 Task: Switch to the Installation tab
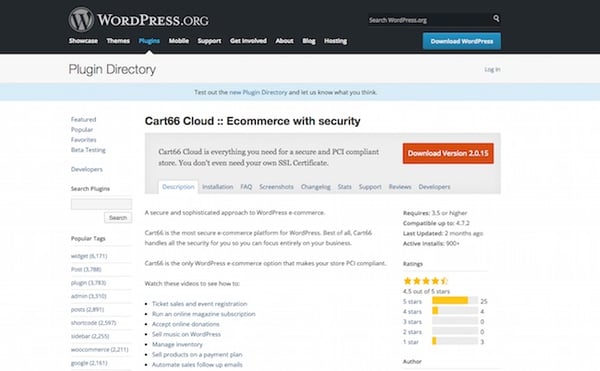217,187
